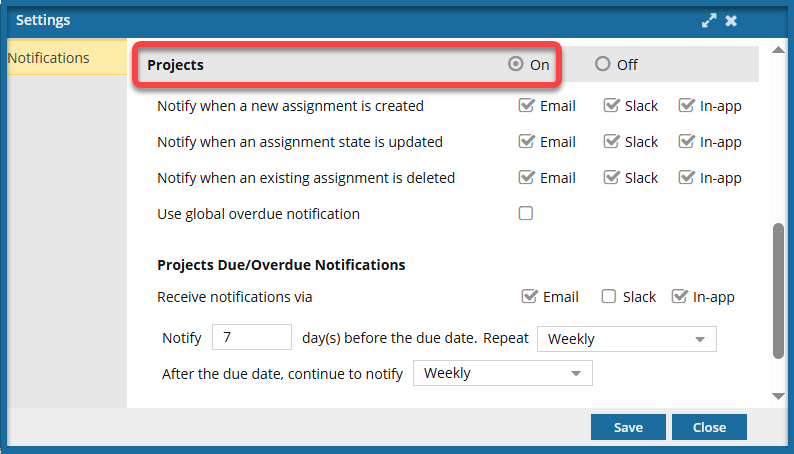The height and width of the screenshot is (454, 794).
Task: Open the after due date Weekly dropdown
Action: 502,373
